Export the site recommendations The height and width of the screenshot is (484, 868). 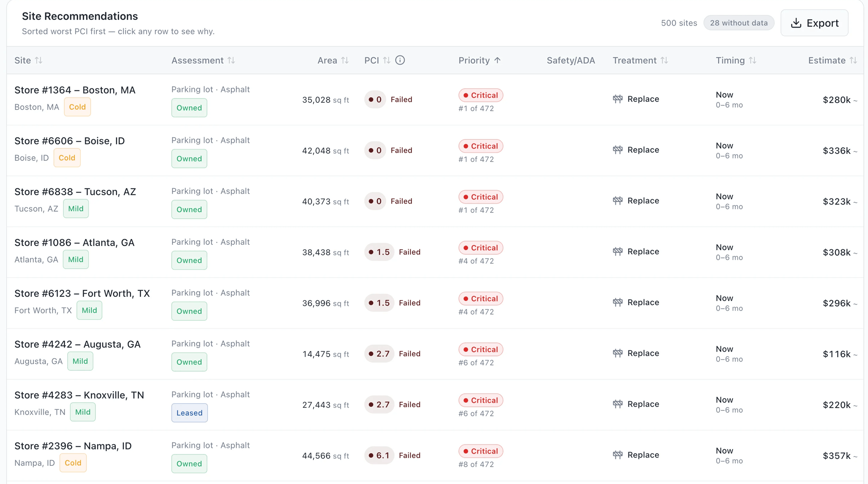pos(814,23)
